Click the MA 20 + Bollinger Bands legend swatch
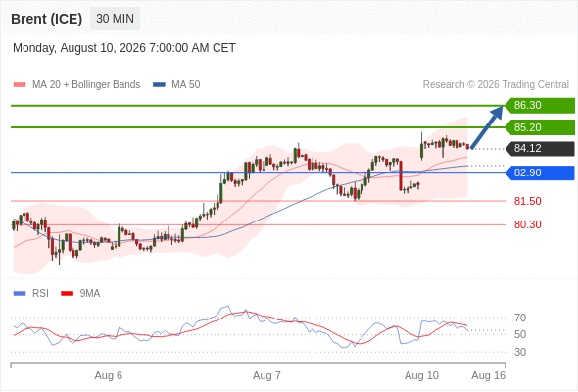 point(20,85)
